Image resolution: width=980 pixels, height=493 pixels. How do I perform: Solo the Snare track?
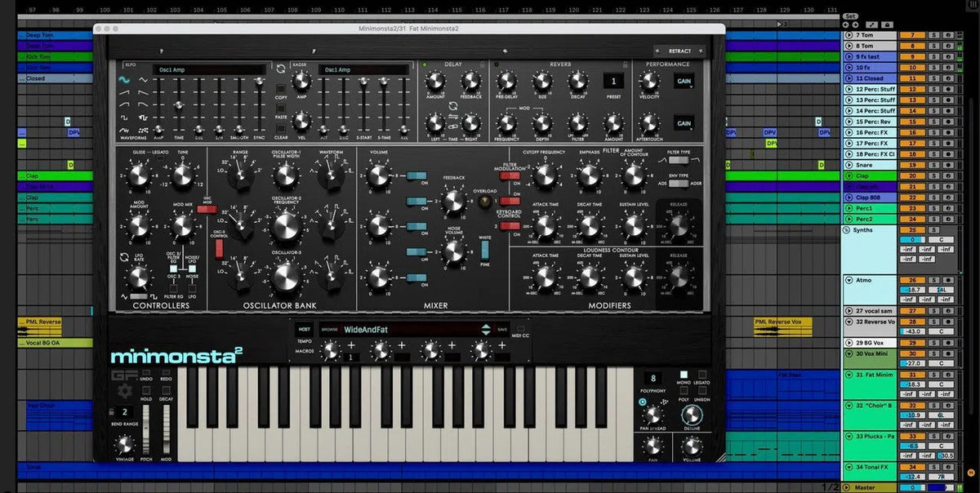tap(933, 165)
